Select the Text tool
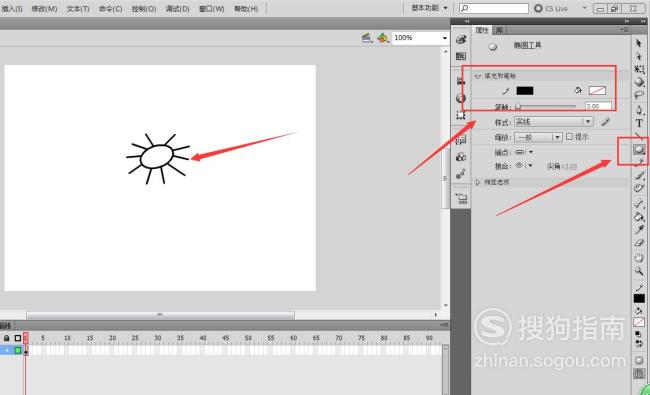The width and height of the screenshot is (650, 395). [639, 123]
